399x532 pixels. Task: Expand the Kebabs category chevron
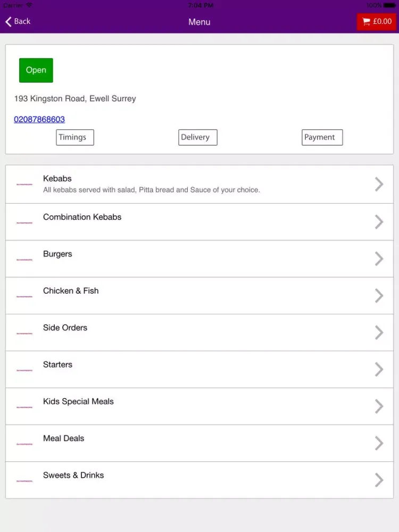pos(379,184)
